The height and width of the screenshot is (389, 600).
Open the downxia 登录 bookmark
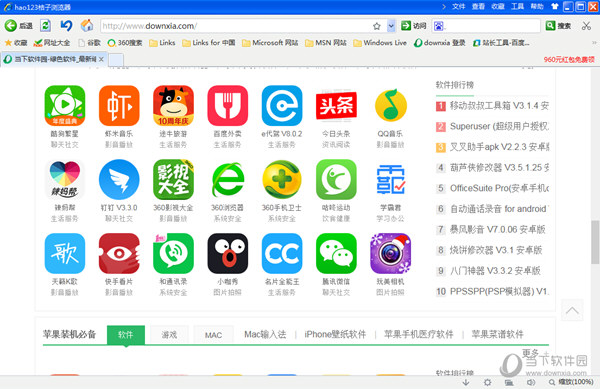pos(440,43)
